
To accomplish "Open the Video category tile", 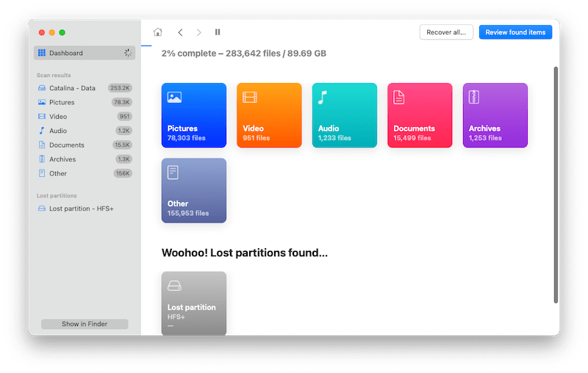I will point(269,115).
